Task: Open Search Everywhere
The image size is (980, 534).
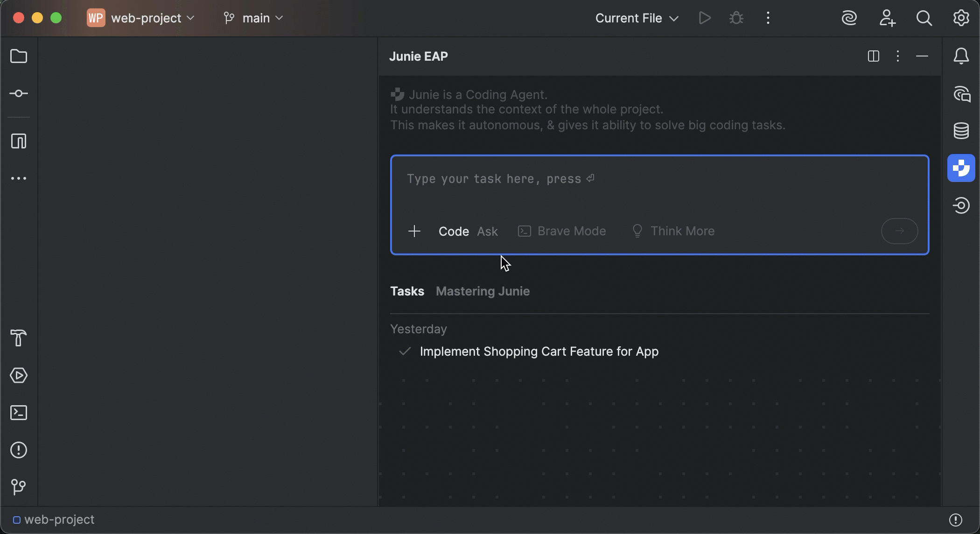Action: [x=924, y=18]
